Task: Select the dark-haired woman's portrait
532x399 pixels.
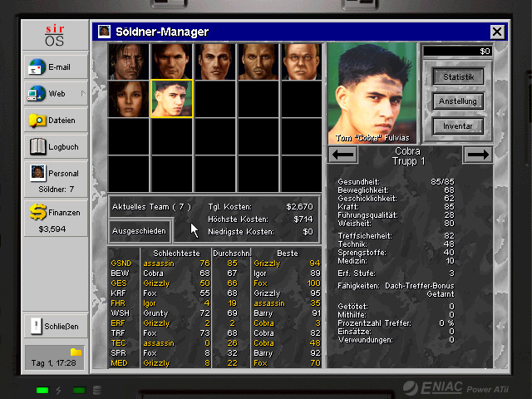Action: (129, 99)
